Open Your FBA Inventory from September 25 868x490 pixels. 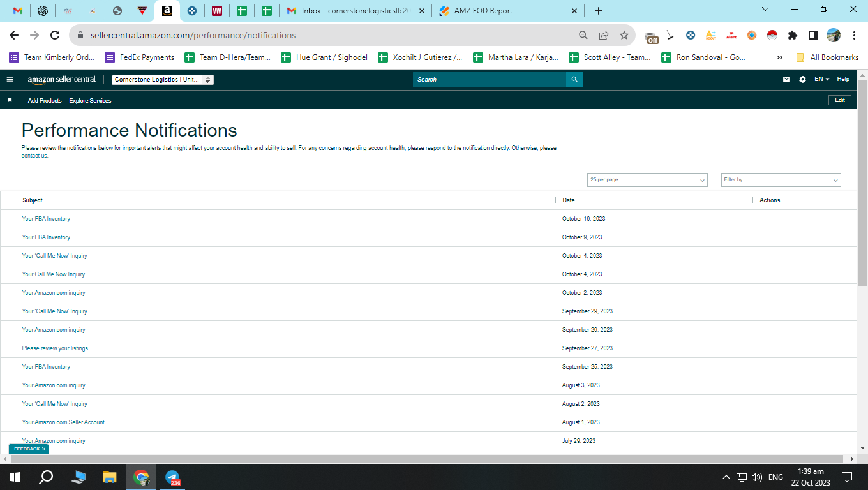[x=46, y=367]
